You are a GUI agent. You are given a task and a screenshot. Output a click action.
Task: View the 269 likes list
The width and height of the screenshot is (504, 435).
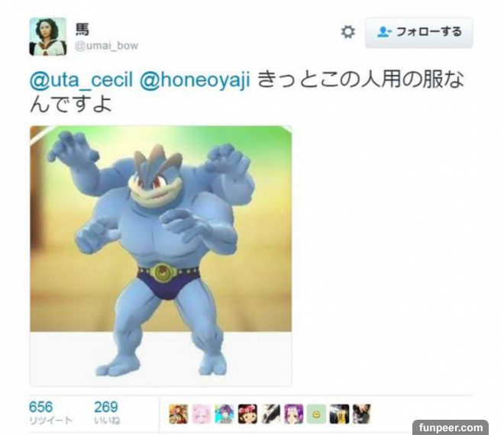106,413
